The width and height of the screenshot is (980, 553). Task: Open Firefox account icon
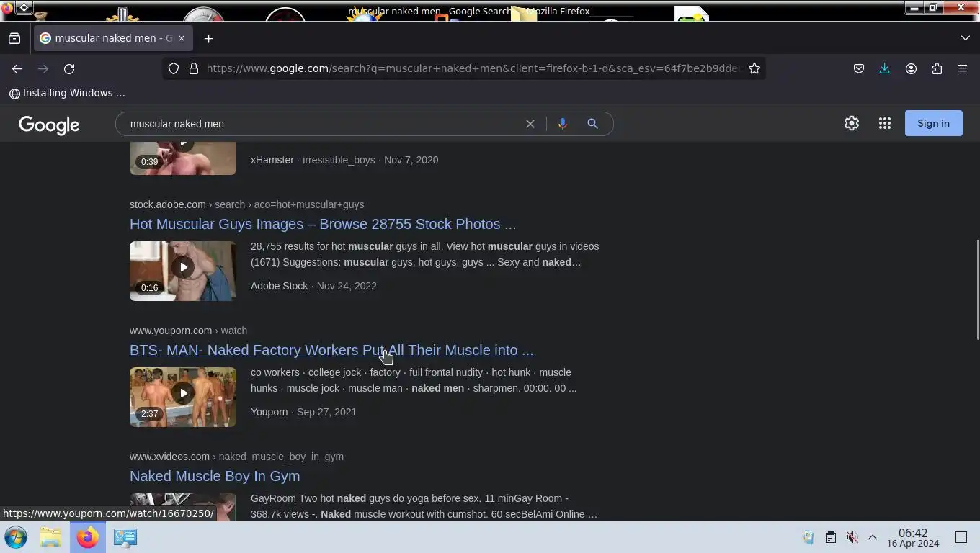tap(911, 68)
